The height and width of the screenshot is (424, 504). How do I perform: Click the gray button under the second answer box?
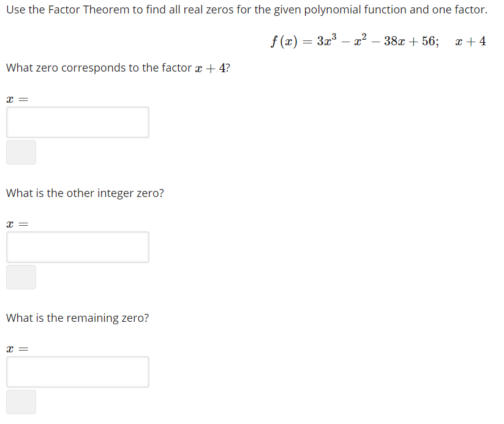click(x=21, y=277)
